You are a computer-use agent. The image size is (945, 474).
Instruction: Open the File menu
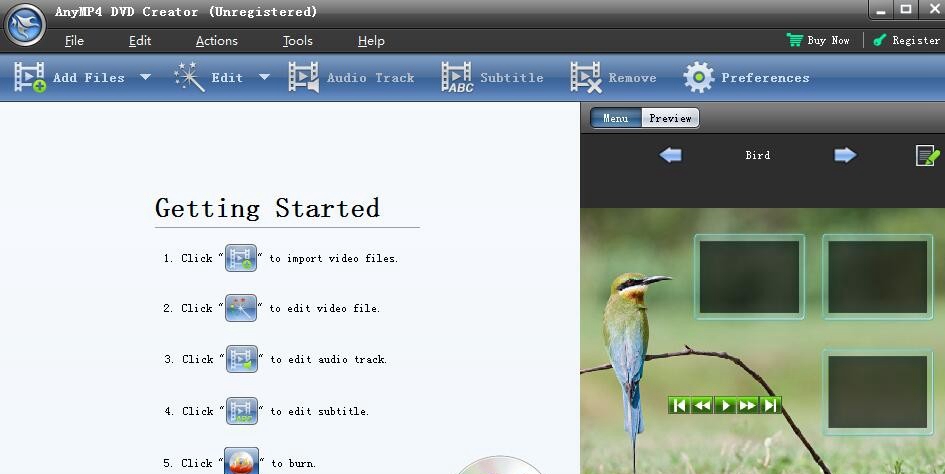click(74, 40)
